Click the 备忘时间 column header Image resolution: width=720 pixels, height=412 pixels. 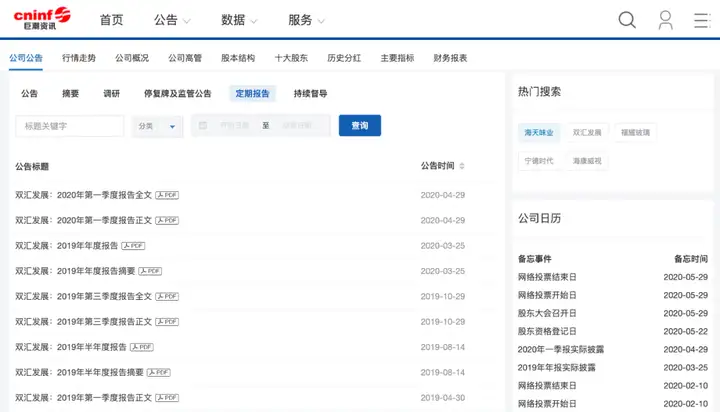click(691, 259)
